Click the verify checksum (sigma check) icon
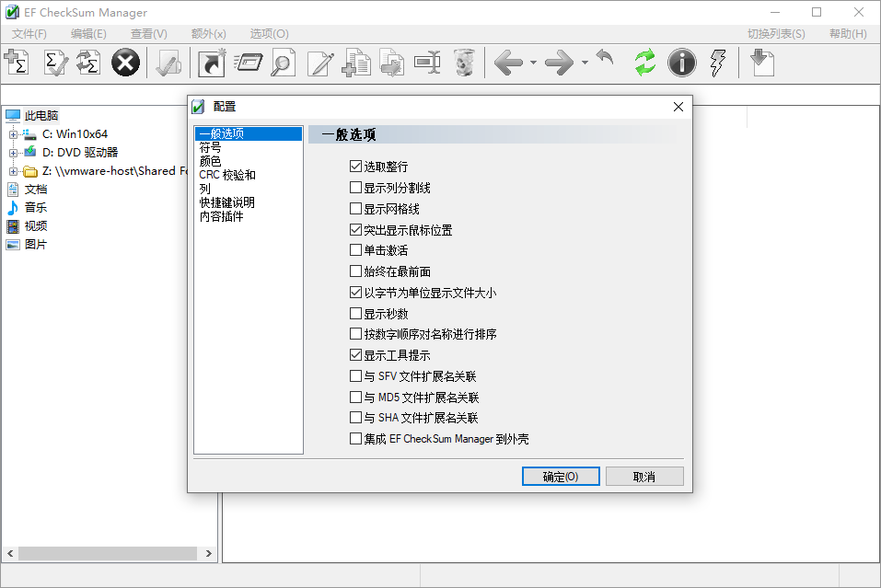Viewport: 881px width, 588px height. pyautogui.click(x=55, y=63)
